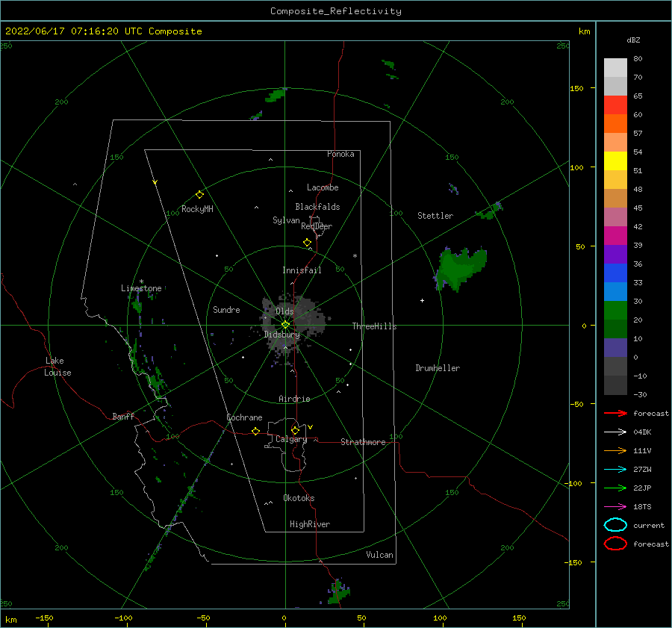Click the yellow diamond marker below RedDeer
This screenshot has width=672, height=628.
[307, 242]
